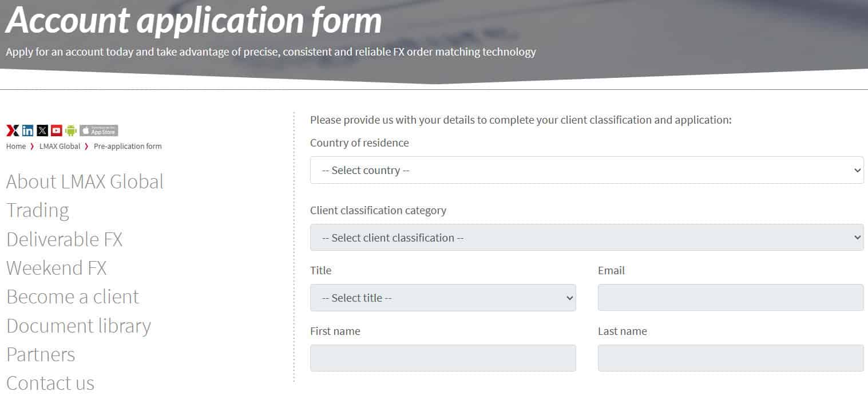
Task: Open Weekend FX sidebar menu item
Action: (x=57, y=268)
